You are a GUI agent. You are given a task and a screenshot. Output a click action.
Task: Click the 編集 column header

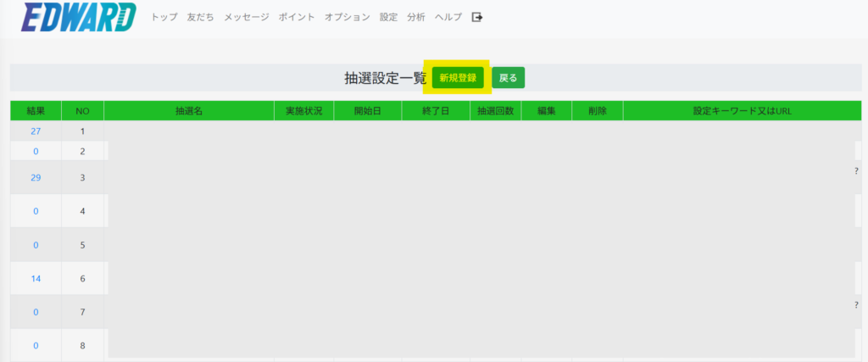point(547,111)
